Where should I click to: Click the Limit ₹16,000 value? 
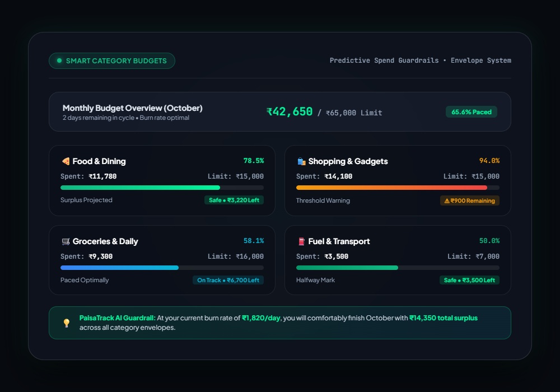tap(250, 256)
